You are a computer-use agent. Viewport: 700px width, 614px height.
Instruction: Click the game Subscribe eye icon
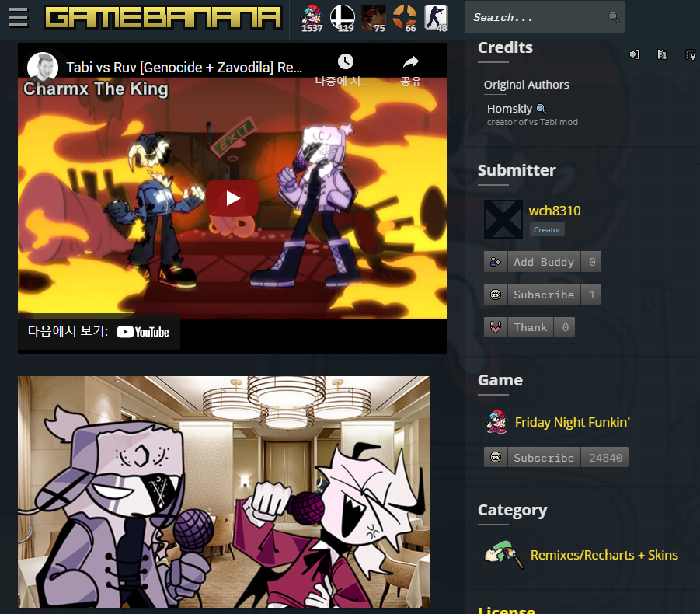(x=496, y=458)
